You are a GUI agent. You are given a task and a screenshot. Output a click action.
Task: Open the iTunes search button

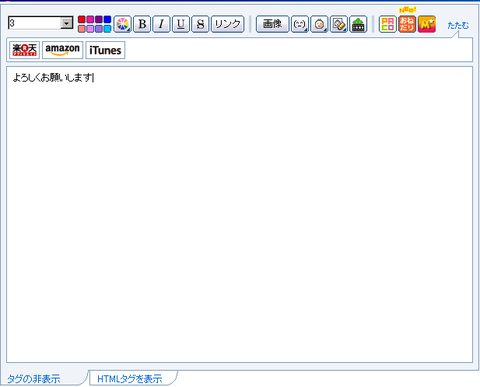click(105, 50)
